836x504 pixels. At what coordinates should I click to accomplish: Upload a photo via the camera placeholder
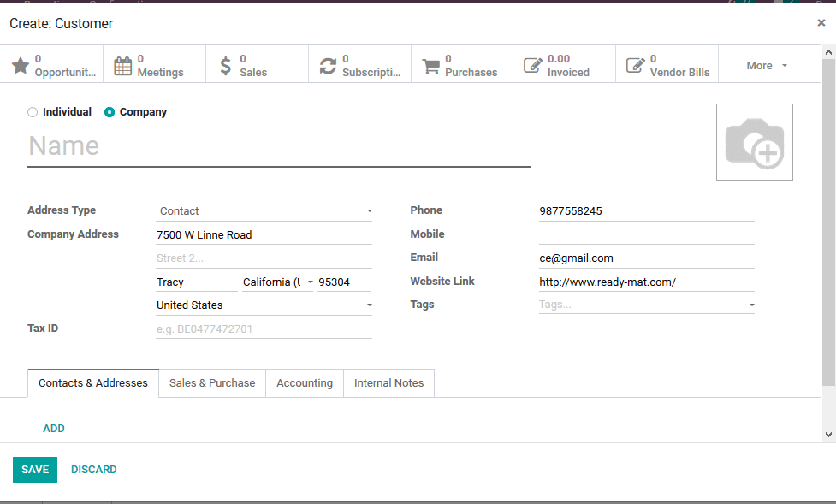click(x=755, y=142)
